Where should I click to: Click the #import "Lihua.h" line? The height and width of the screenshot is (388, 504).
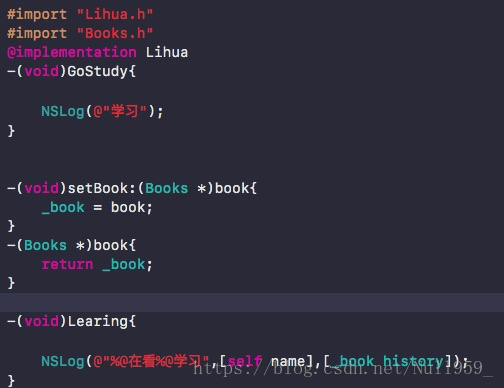[80, 14]
